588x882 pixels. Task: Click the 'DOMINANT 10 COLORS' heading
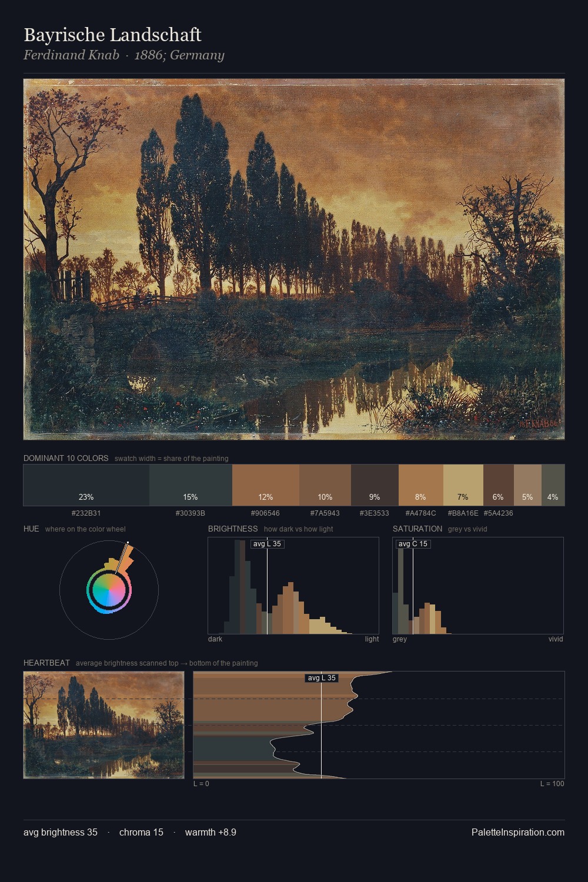[x=66, y=458]
